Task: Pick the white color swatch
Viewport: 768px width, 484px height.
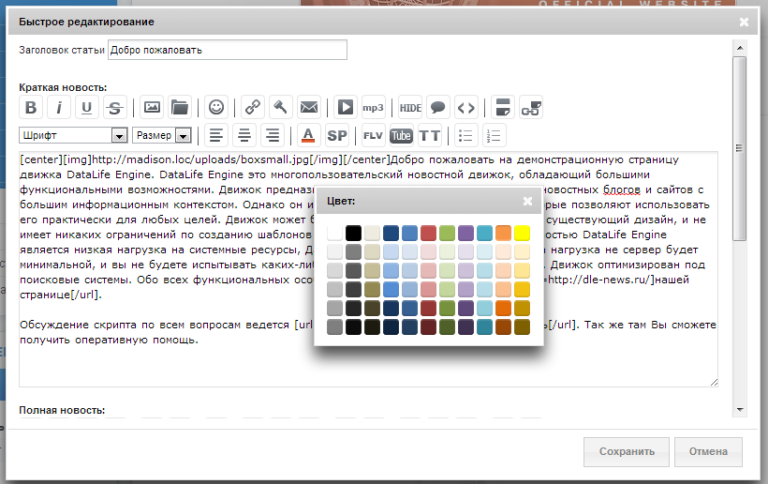Action: tap(335, 233)
